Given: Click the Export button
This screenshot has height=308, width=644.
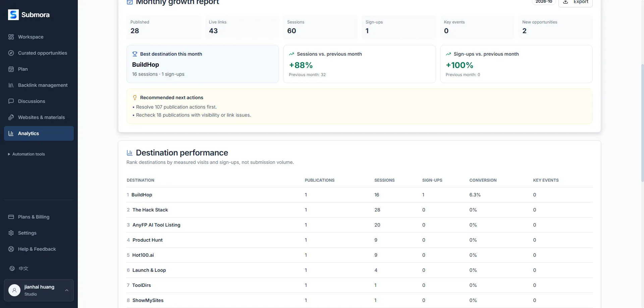Looking at the screenshot, I should 576,2.
